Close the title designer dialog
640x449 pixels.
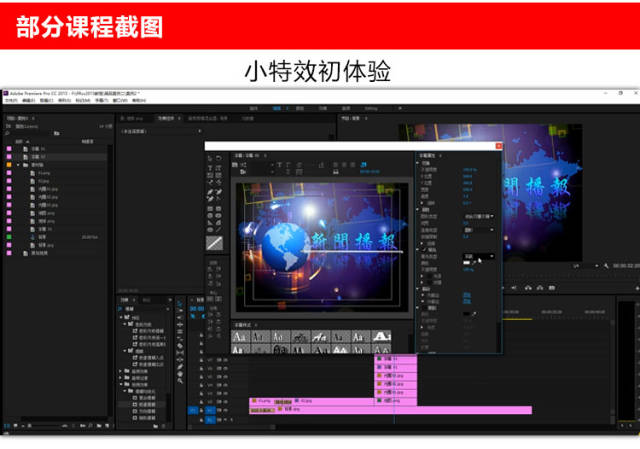pyautogui.click(x=498, y=146)
